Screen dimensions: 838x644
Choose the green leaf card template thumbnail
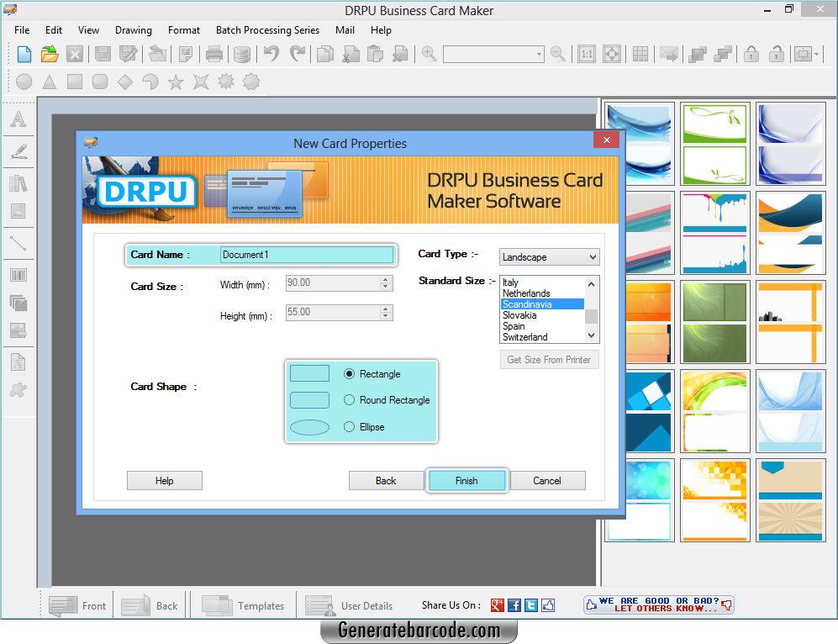(714, 144)
